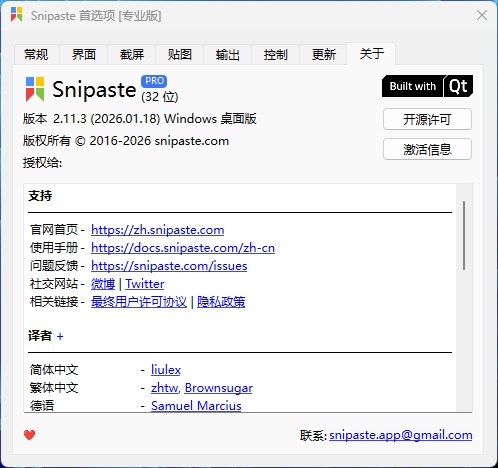This screenshot has width=498, height=468.
Task: Click the 授权给: label
Action: point(42,163)
